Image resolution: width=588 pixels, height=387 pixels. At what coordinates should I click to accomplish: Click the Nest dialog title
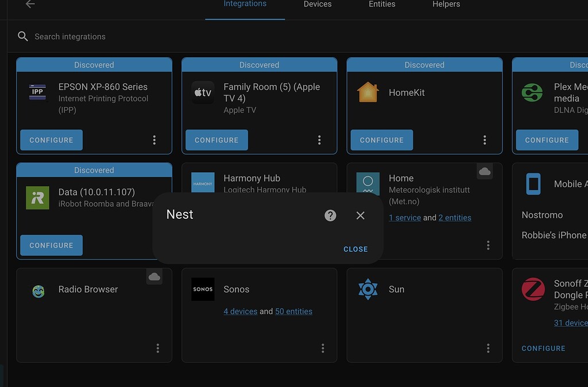tap(180, 214)
